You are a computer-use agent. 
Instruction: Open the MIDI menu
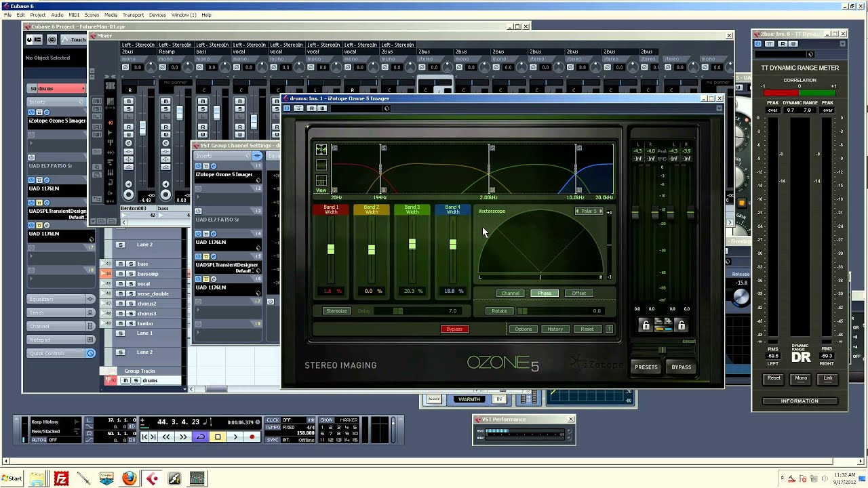(74, 15)
